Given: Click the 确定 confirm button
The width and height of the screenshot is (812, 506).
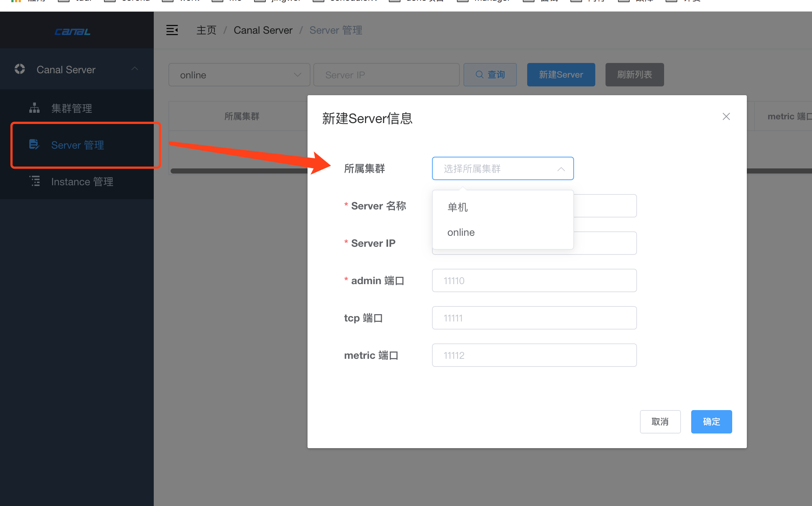Looking at the screenshot, I should coord(711,421).
